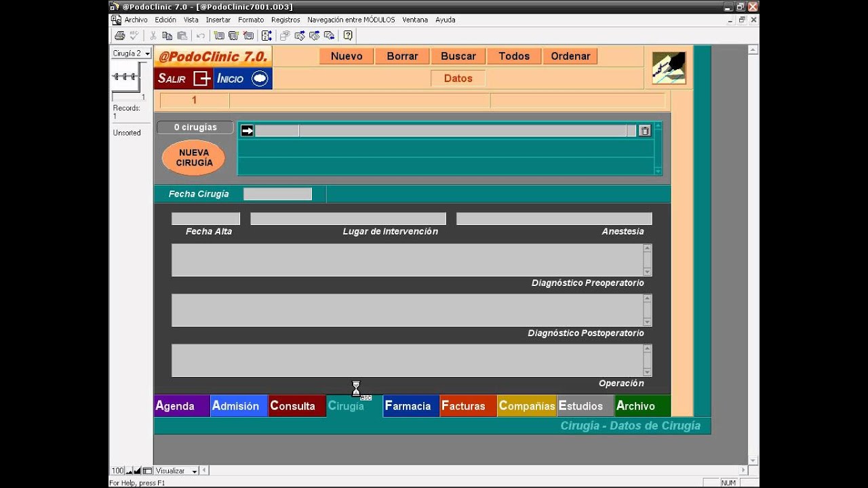
Task: Click the Borrar button
Action: pyautogui.click(x=402, y=56)
